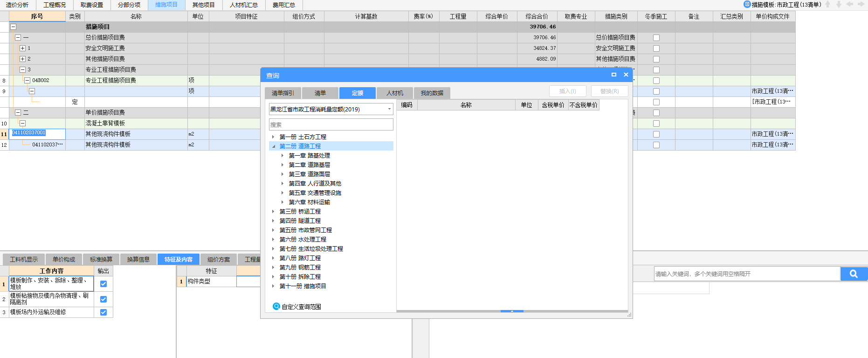Collapse 第二册 道路工程 tree node
Viewport: 868px width, 358px height.
pos(274,146)
